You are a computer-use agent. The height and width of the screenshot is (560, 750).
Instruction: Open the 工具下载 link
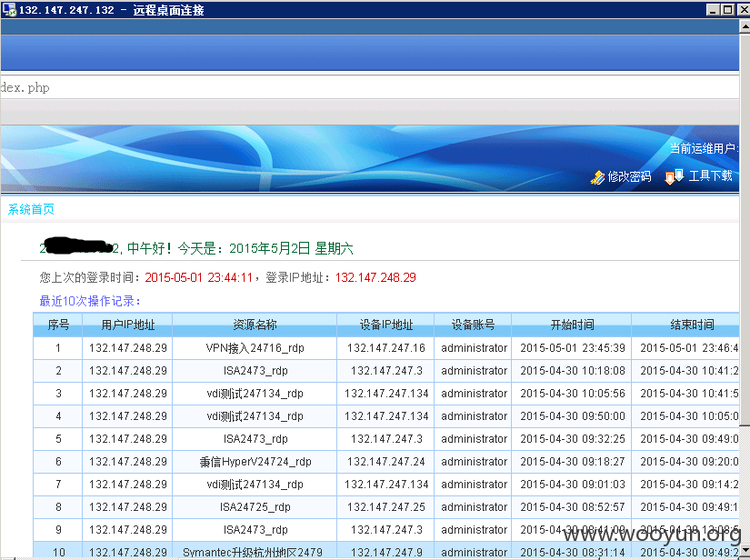(x=710, y=176)
